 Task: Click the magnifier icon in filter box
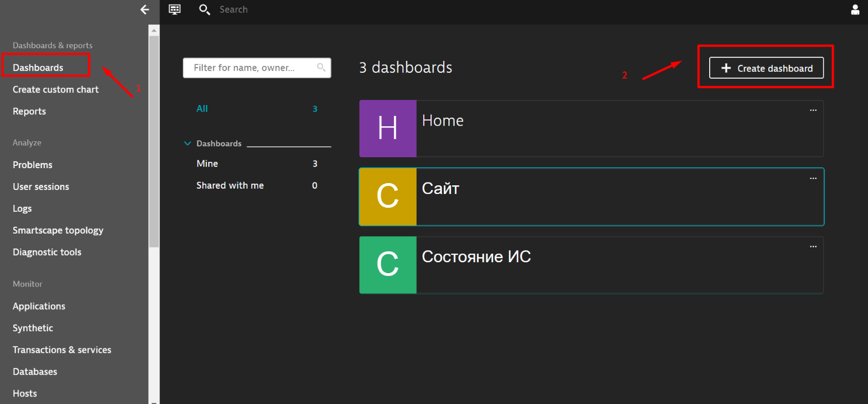(x=321, y=68)
